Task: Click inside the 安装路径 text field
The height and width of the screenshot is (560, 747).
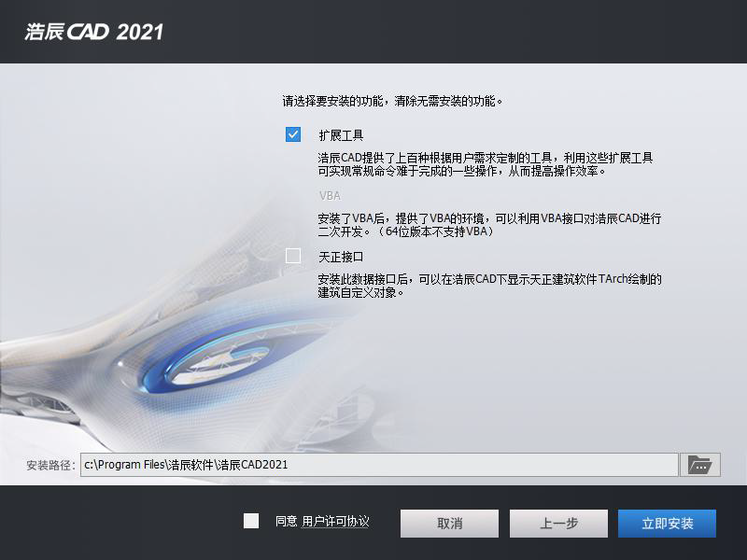Action: (379, 464)
